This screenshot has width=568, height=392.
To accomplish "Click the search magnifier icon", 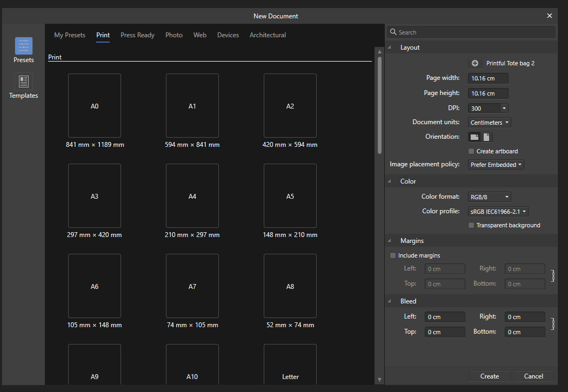I will coord(393,32).
